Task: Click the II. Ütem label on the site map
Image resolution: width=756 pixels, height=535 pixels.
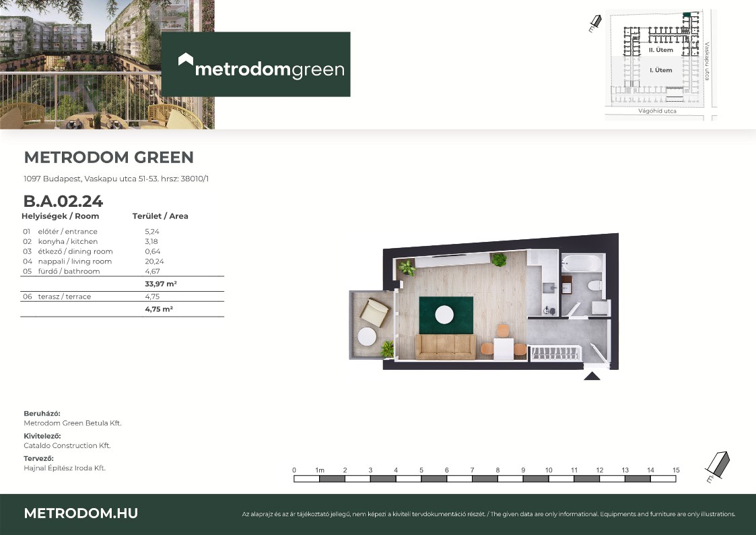Action: tap(660, 51)
